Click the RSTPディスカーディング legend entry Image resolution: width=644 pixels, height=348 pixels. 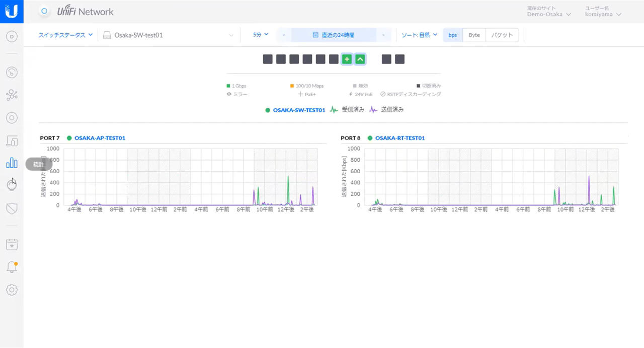(411, 94)
